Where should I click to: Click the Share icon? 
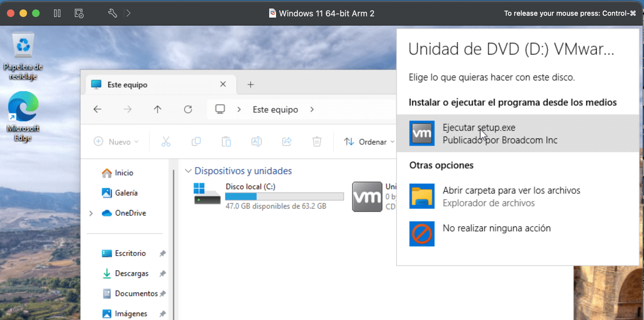pyautogui.click(x=286, y=141)
